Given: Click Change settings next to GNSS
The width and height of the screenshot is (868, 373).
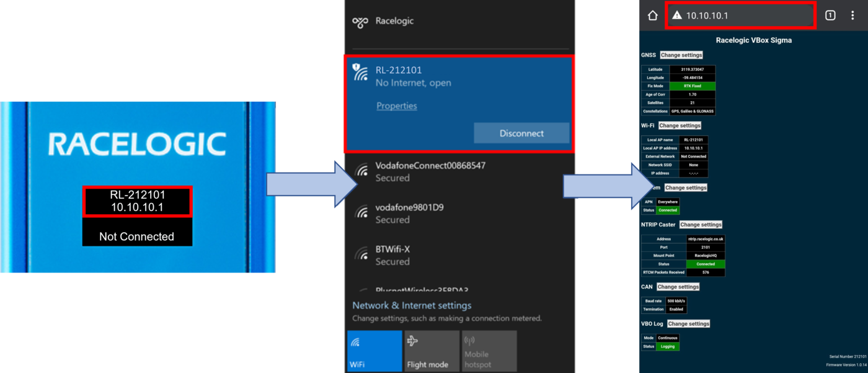Looking at the screenshot, I should point(681,55).
